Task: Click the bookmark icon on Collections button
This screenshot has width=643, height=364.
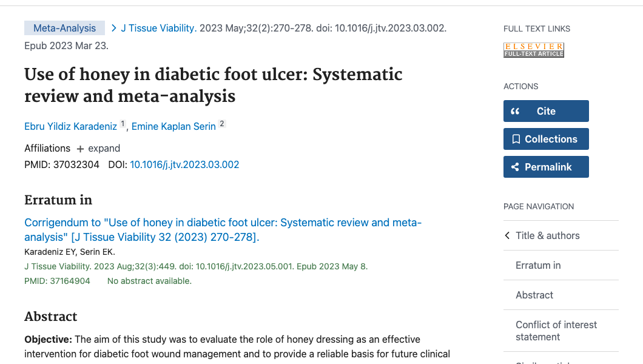Action: (516, 139)
